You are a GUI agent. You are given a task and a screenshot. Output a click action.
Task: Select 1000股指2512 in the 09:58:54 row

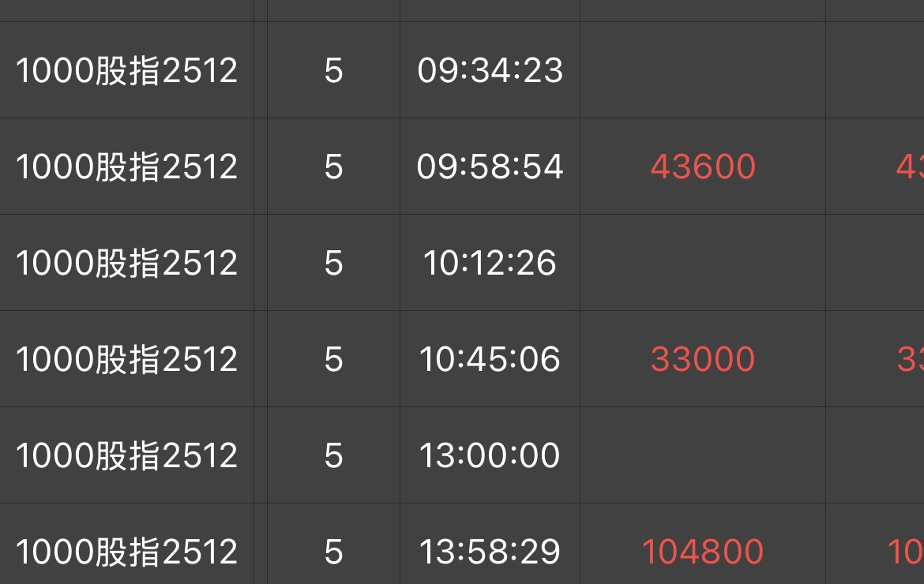pos(126,167)
